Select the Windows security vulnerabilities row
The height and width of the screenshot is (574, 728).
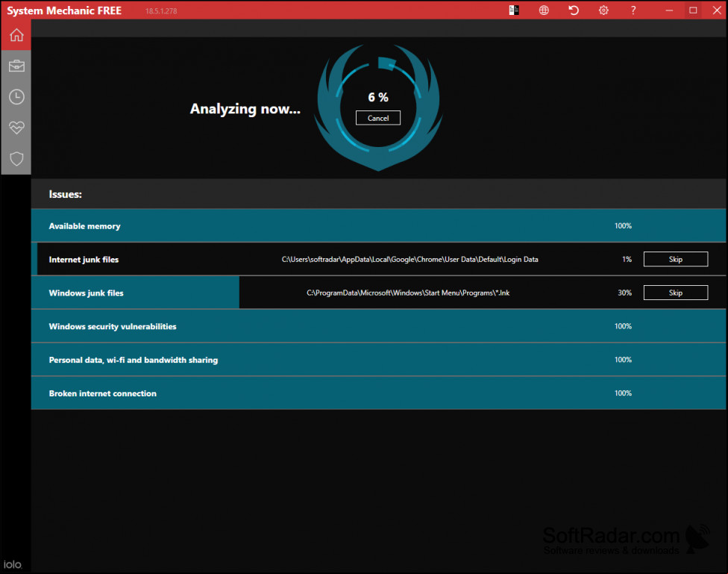click(378, 326)
